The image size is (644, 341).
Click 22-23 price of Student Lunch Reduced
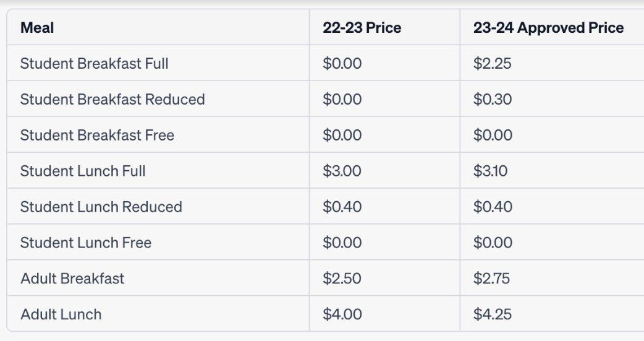[342, 207]
